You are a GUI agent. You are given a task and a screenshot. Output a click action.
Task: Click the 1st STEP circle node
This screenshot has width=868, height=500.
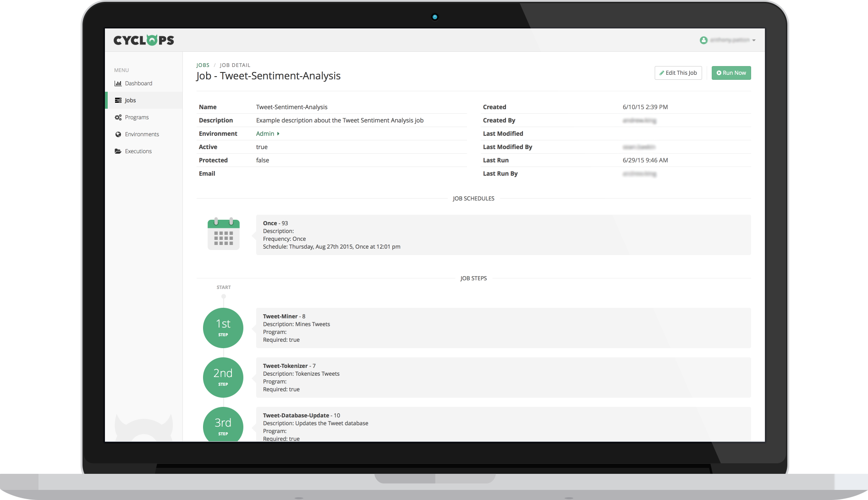[223, 328]
